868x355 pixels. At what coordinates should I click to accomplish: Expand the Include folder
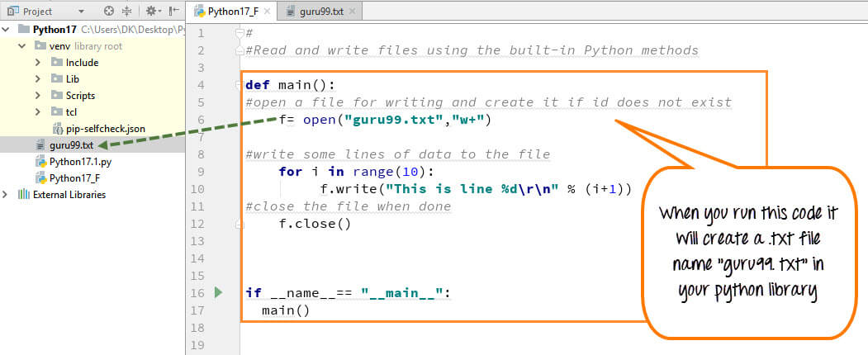click(x=39, y=63)
